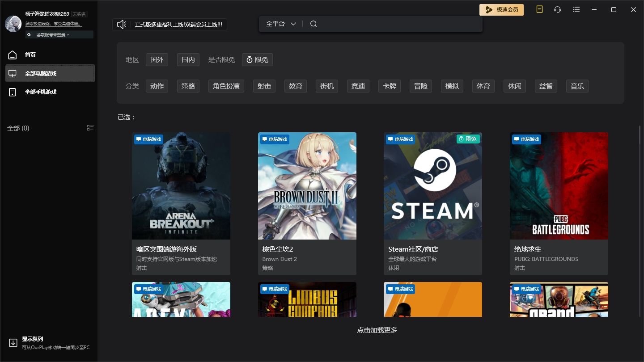
Task: Select the 教育 category filter
Action: 296,86
